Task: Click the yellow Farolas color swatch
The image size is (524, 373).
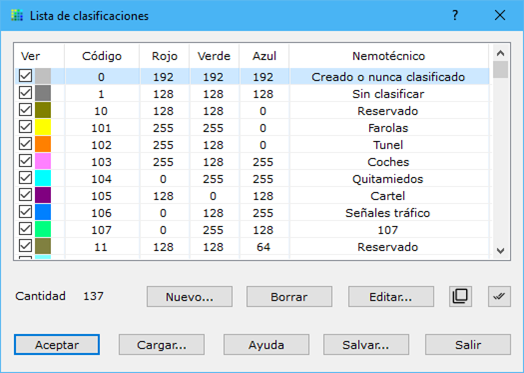Action: click(43, 127)
